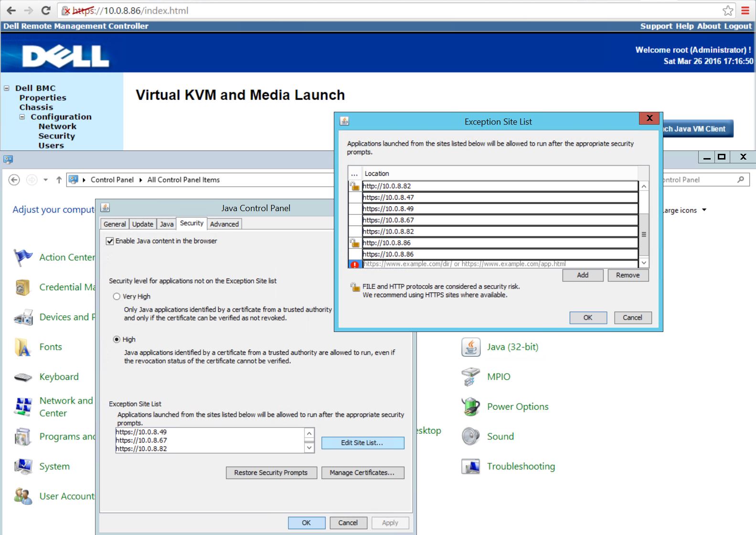Open Power Options icon

(x=470, y=407)
